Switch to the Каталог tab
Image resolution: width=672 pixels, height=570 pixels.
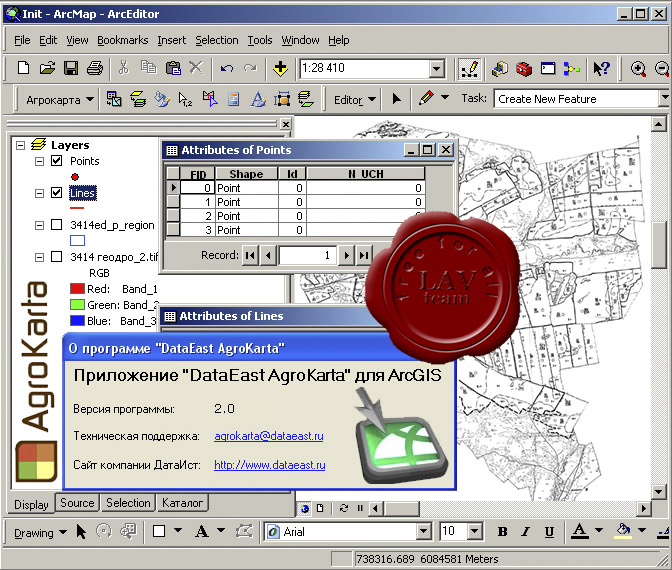click(x=182, y=503)
